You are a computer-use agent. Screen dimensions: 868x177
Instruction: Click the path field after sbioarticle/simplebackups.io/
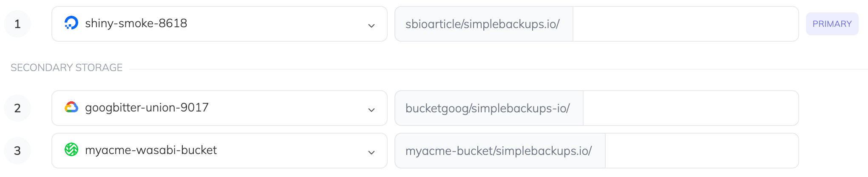685,24
